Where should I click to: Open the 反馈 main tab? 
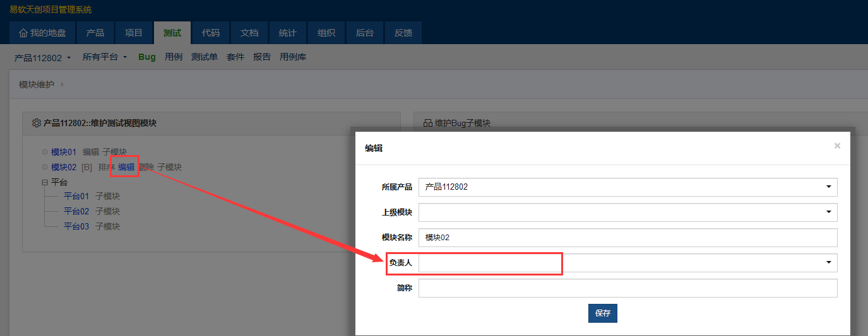[x=403, y=33]
